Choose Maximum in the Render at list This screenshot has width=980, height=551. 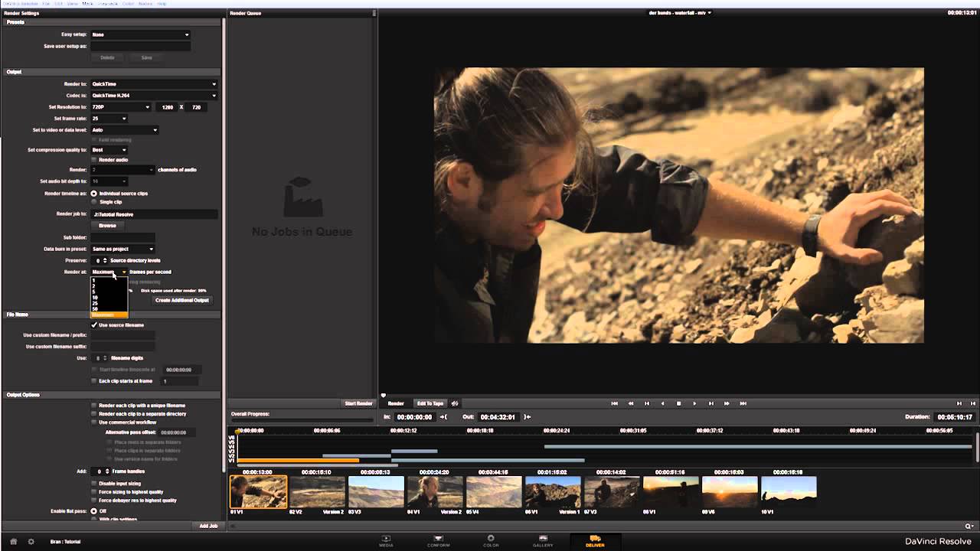[x=109, y=315]
